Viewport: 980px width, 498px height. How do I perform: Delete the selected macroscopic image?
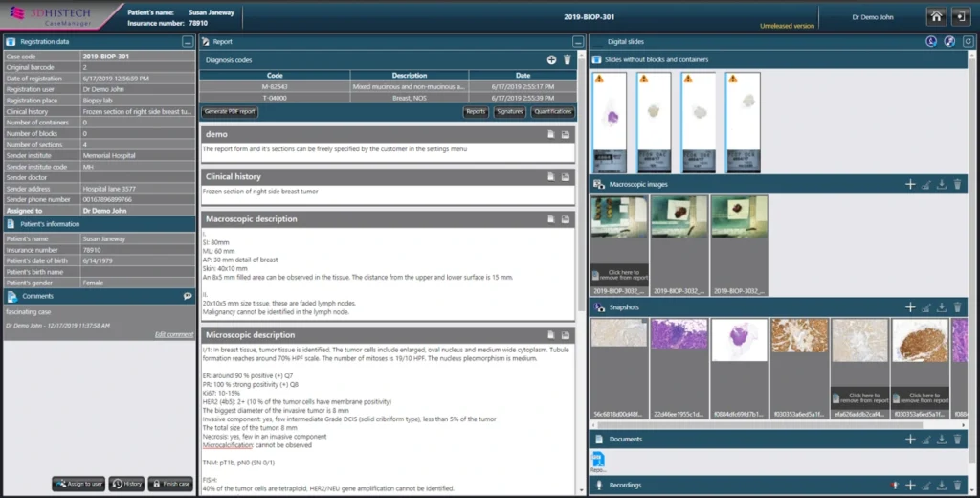point(957,185)
